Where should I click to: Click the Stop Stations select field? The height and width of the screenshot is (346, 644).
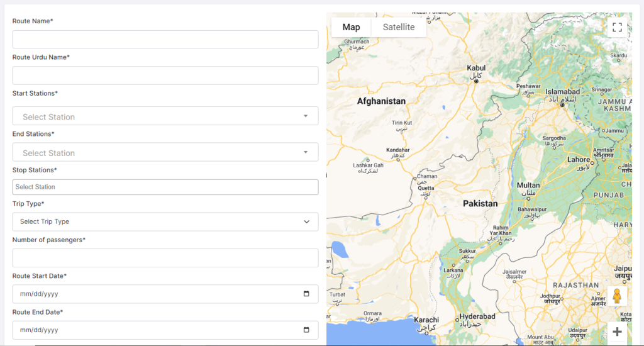coord(165,187)
